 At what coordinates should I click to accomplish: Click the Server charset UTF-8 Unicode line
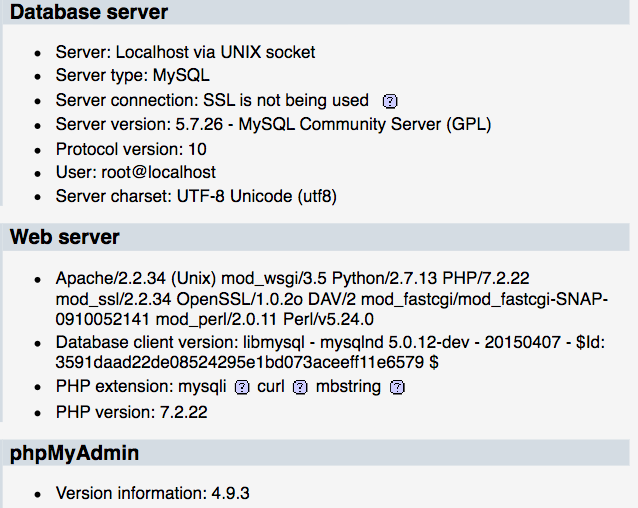point(196,196)
